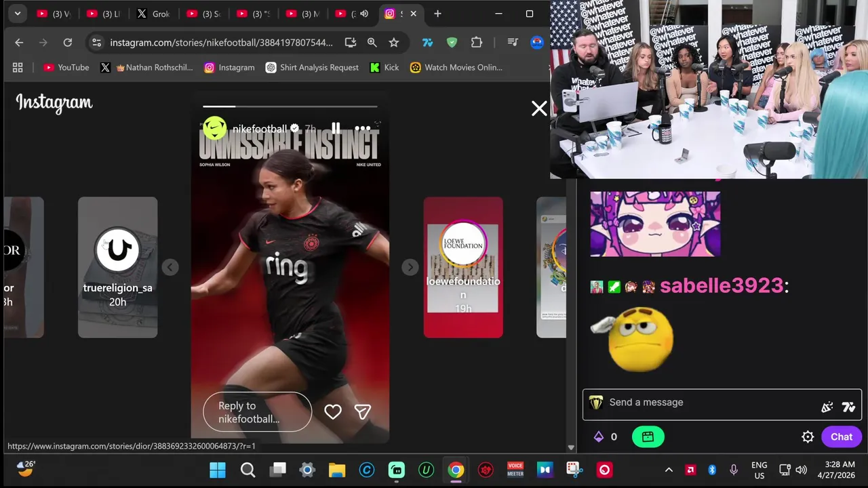Click the pink anime emote in chat
Screen dimensions: 868x488
655,224
